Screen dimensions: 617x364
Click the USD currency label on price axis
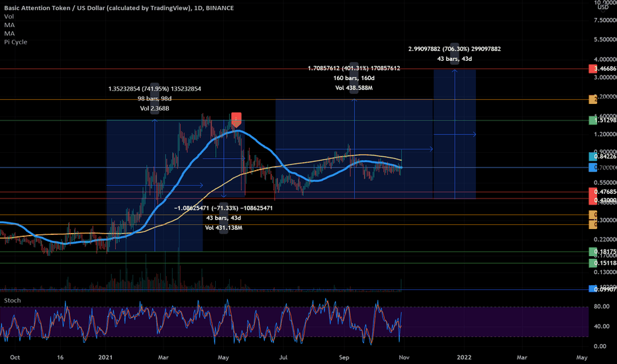(x=603, y=7)
